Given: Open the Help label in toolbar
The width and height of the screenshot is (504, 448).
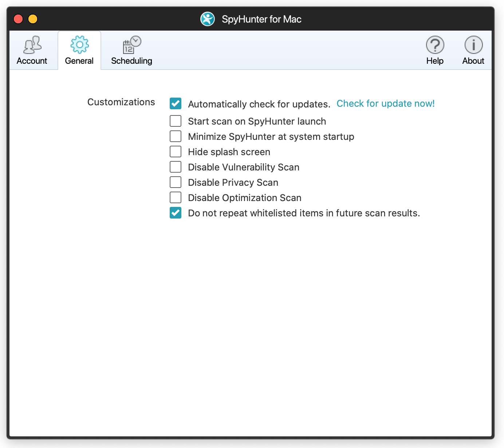Looking at the screenshot, I should [x=435, y=61].
